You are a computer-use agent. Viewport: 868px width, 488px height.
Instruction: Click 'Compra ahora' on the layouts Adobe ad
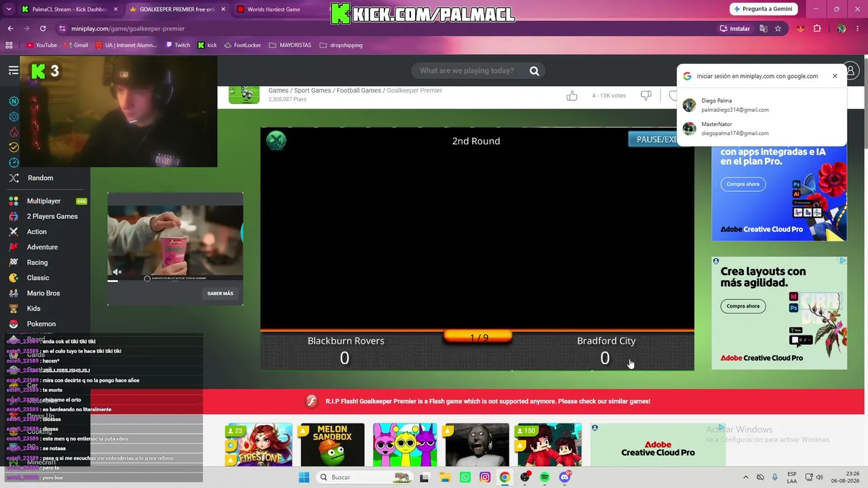coord(743,306)
